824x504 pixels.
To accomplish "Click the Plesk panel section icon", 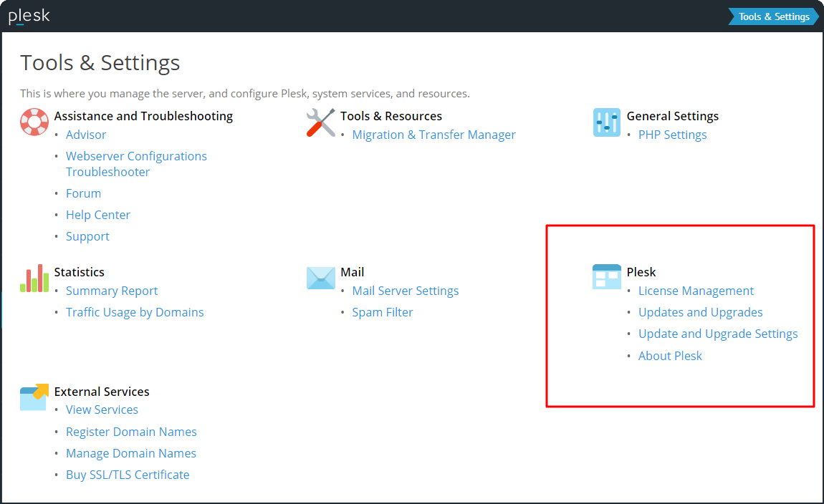I will click(x=607, y=276).
